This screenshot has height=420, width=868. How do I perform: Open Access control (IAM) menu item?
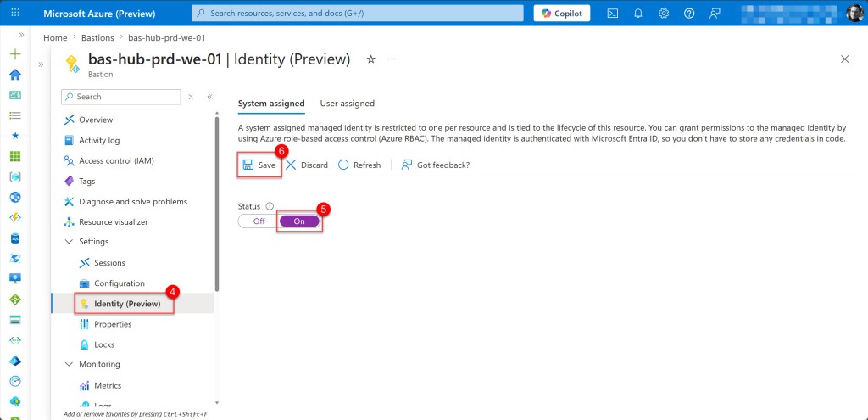click(x=116, y=160)
